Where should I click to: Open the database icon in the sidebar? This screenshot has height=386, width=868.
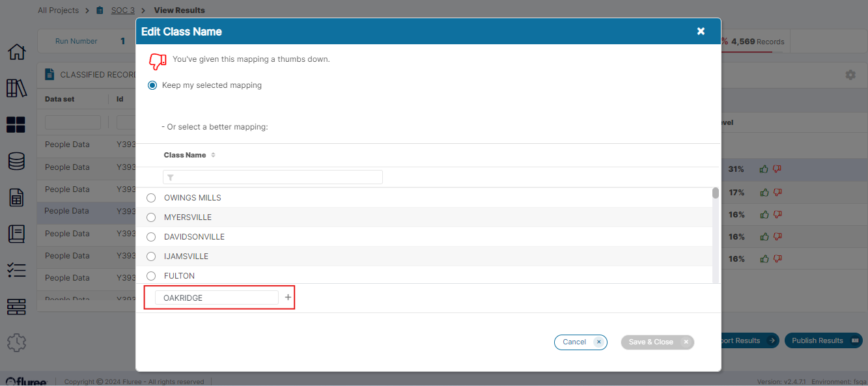pos(16,161)
